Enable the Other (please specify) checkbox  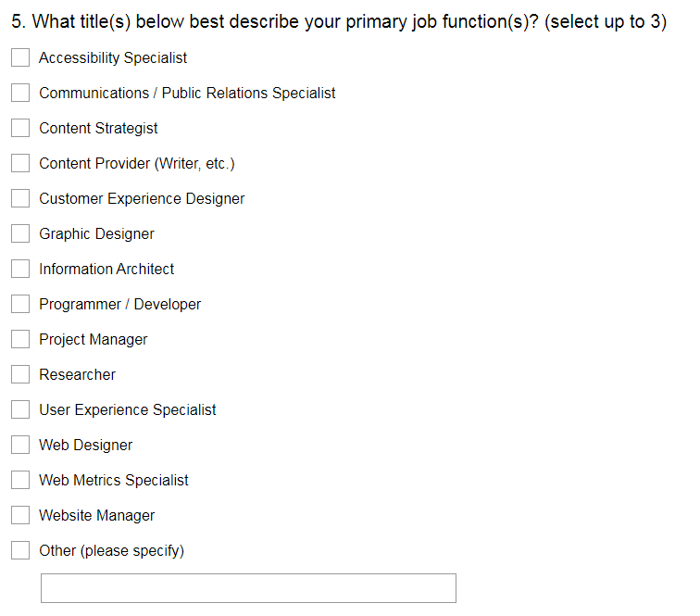point(20,550)
